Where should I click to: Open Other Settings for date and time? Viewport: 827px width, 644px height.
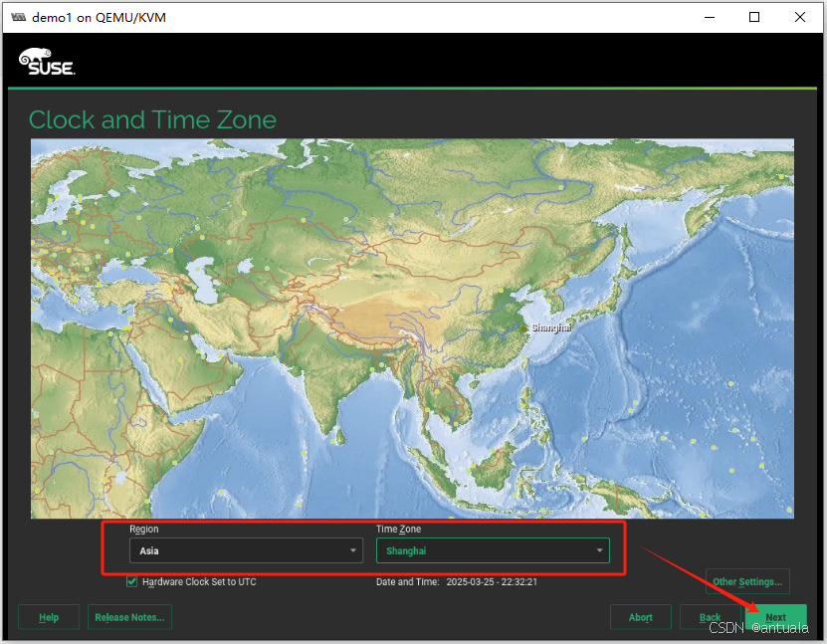pos(747,581)
